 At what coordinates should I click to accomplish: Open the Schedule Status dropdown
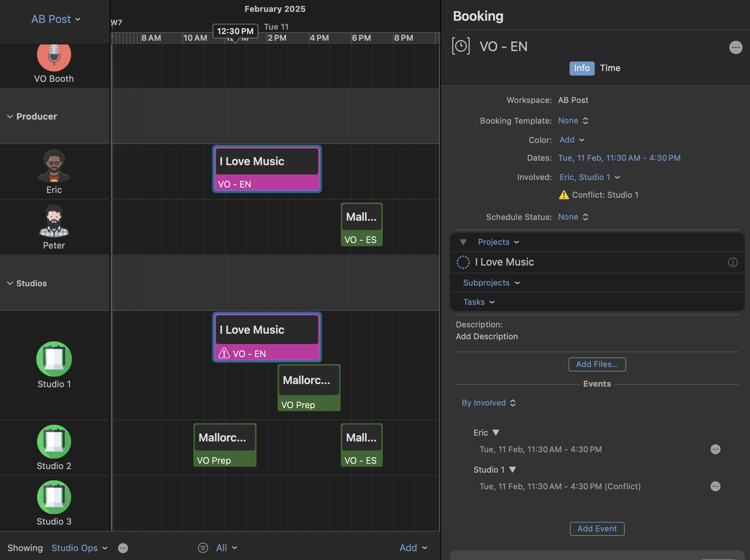[573, 217]
